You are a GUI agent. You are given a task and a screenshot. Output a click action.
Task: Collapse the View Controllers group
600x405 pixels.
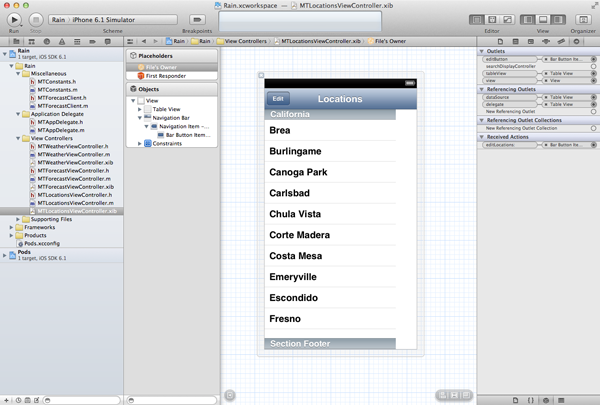coord(18,138)
